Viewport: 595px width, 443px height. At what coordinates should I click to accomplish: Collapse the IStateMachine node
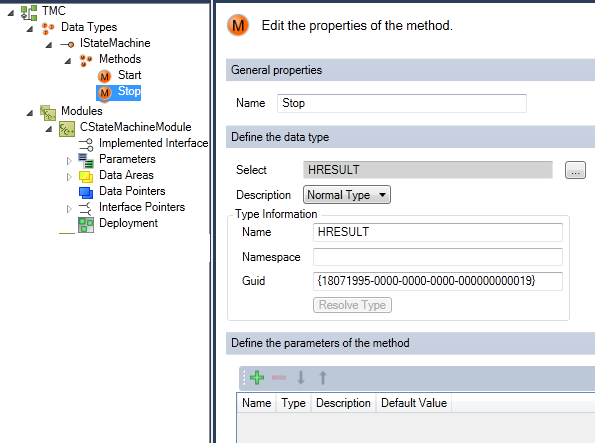49,45
